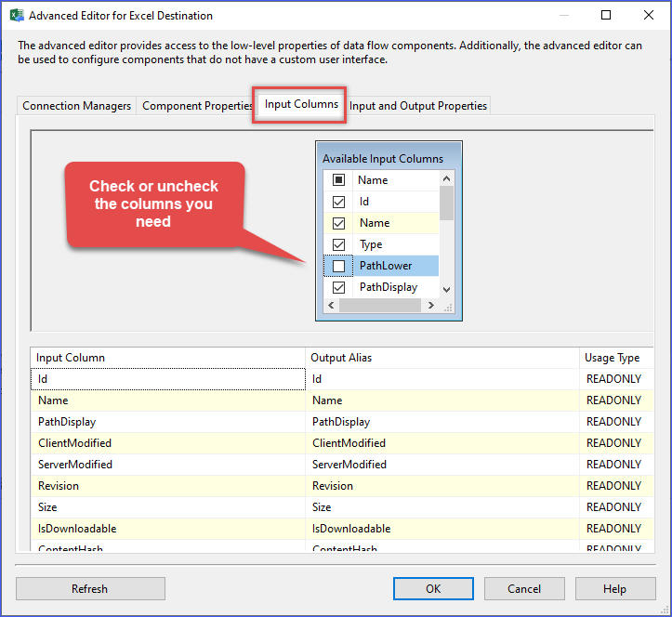Click the up arrow of the column list scrollbar

point(446,178)
